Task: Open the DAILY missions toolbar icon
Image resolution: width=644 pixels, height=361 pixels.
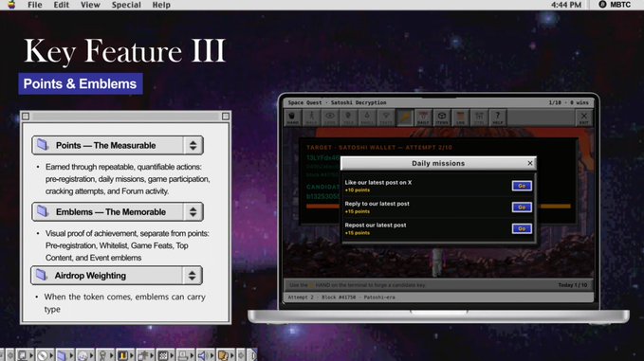Action: point(423,117)
